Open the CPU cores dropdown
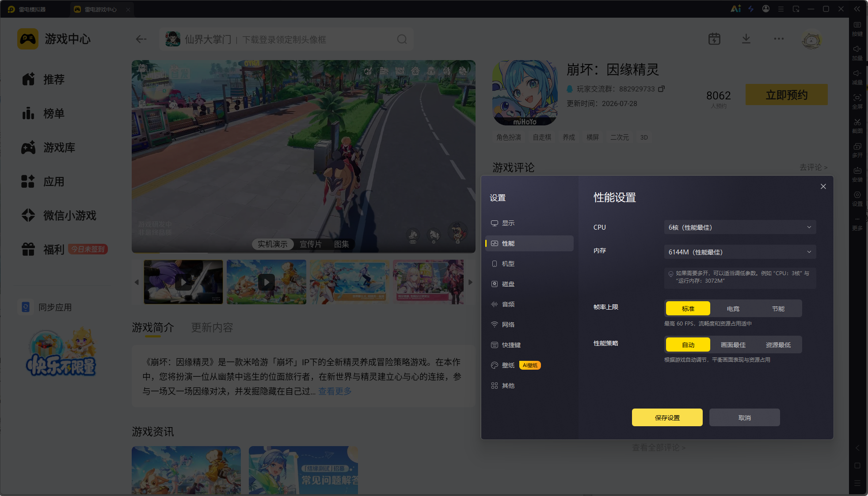Screen dimensions: 868x496 740,227
